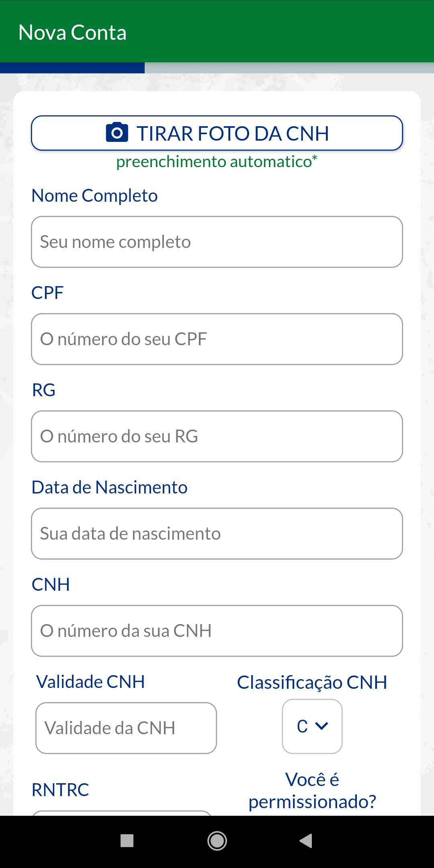Tap the Você é permissionado label

coord(312,790)
